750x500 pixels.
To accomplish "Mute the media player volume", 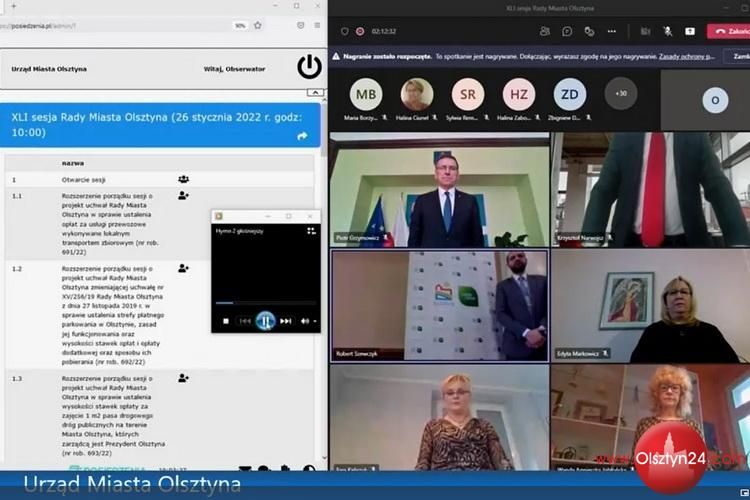I will [x=305, y=321].
